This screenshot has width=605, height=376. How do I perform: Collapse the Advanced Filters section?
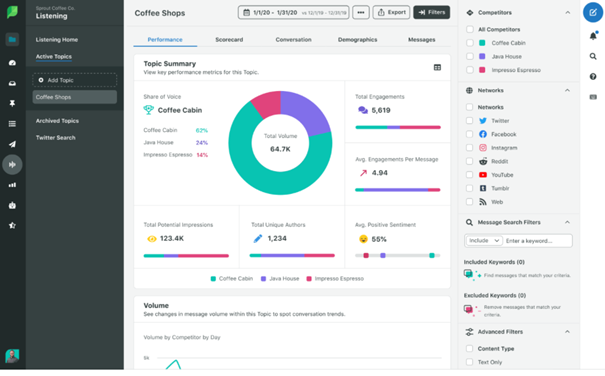point(568,332)
